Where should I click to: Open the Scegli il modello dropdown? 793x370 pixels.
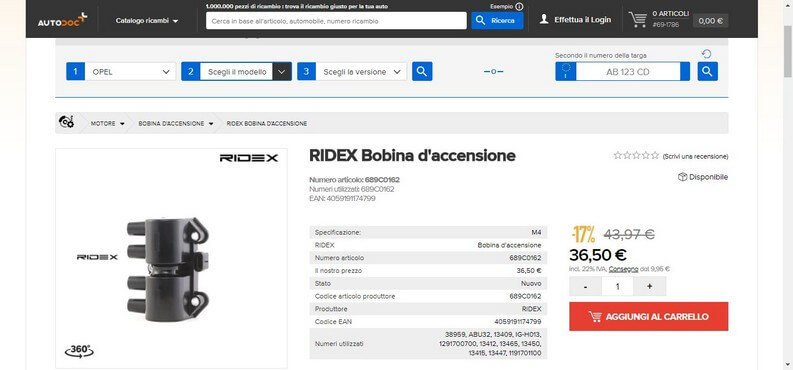click(x=245, y=72)
